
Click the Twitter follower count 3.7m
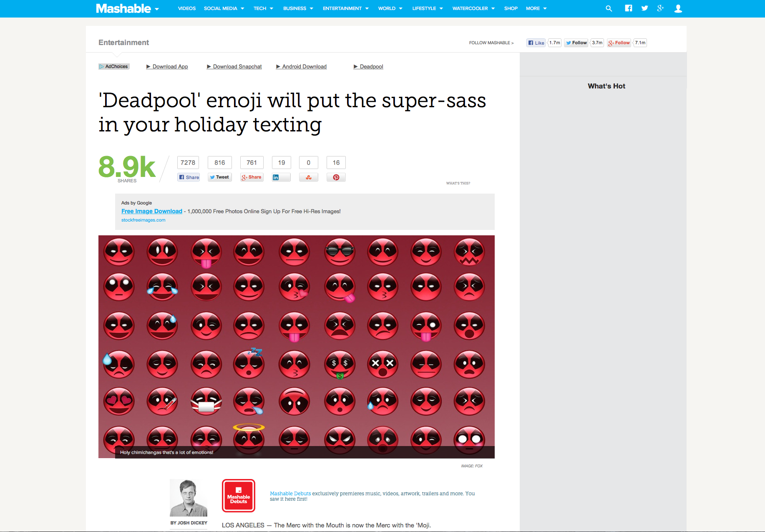[597, 43]
